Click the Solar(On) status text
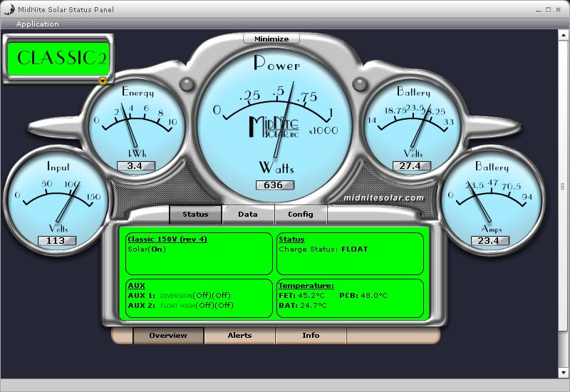The image size is (570, 392). click(x=147, y=249)
